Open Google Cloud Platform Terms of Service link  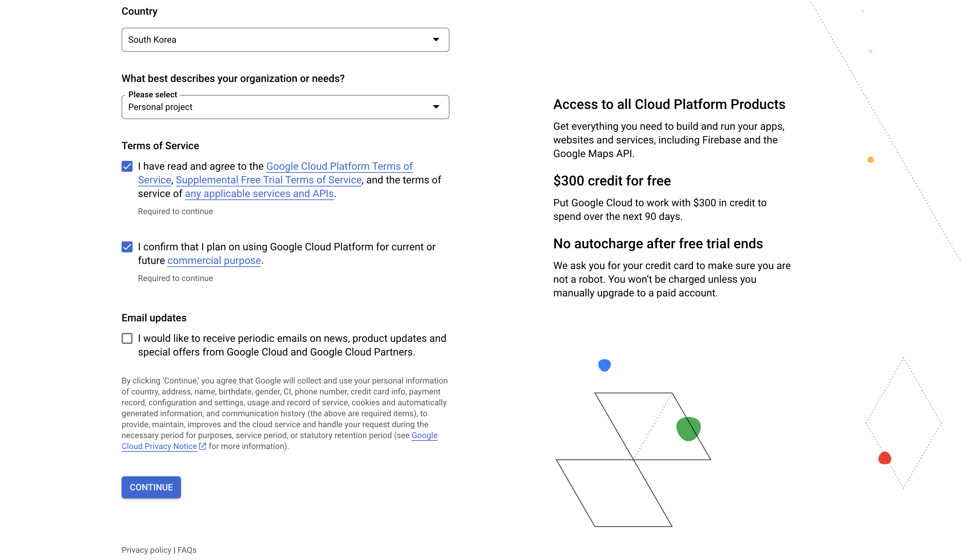point(339,166)
